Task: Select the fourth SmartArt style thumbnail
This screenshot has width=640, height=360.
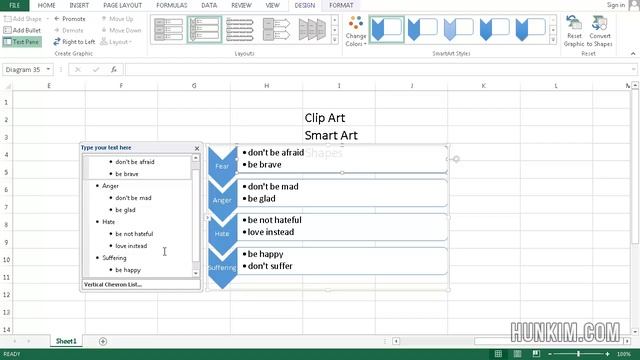Action: coord(494,29)
